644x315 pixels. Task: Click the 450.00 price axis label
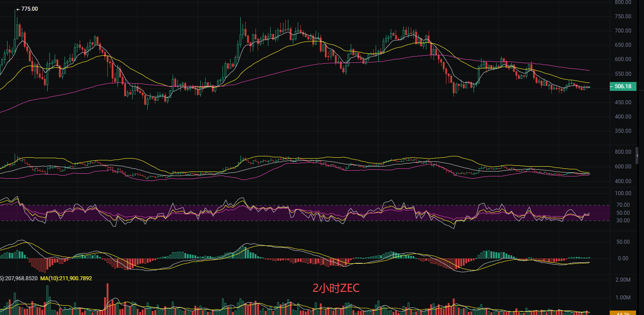tap(622, 102)
